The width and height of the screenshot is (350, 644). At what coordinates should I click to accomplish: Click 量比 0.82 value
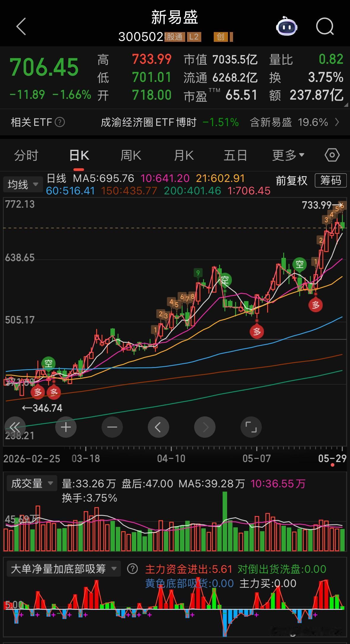306,60
